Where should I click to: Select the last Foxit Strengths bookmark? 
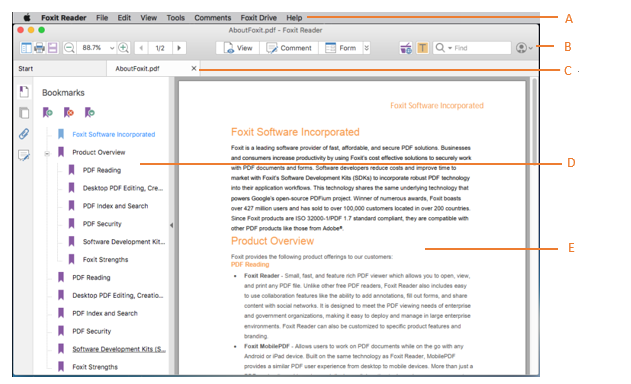pyautogui.click(x=95, y=367)
